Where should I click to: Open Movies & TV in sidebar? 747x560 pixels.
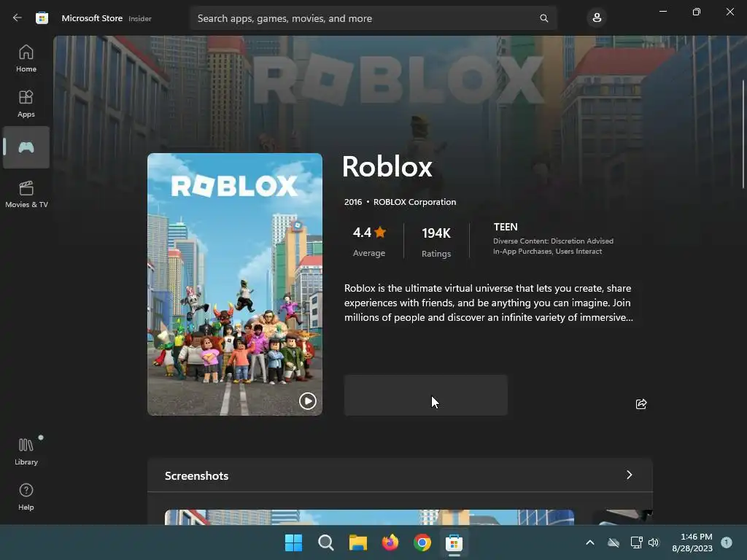pos(26,194)
